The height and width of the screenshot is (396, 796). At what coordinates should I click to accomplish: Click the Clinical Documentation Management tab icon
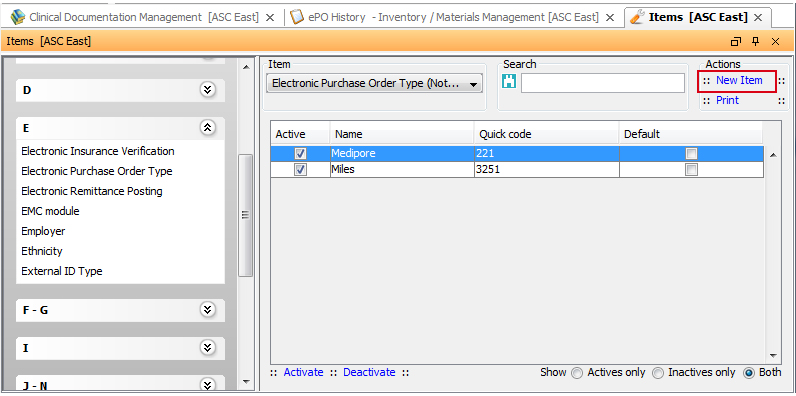(x=18, y=17)
